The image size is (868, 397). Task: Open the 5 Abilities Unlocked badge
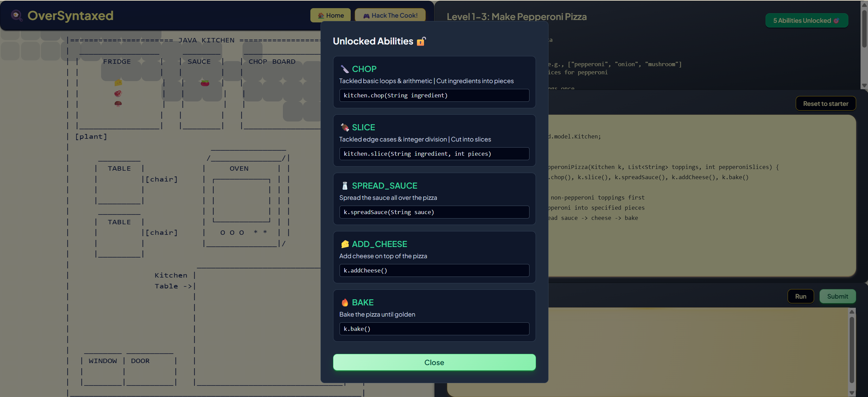(x=806, y=21)
